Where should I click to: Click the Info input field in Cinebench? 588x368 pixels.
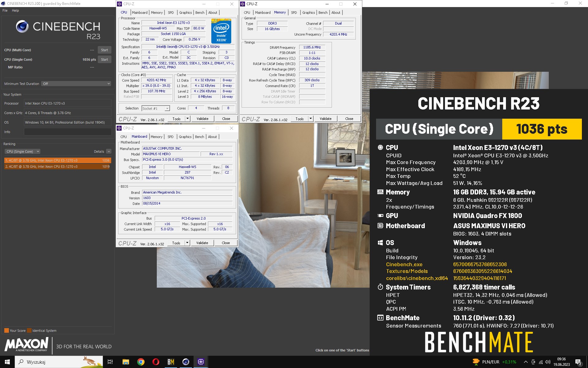(68, 132)
